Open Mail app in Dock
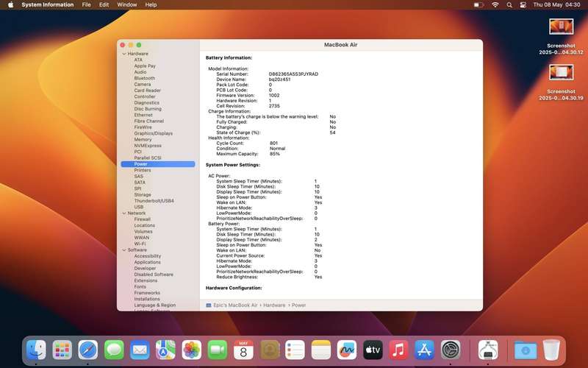 pos(140,350)
